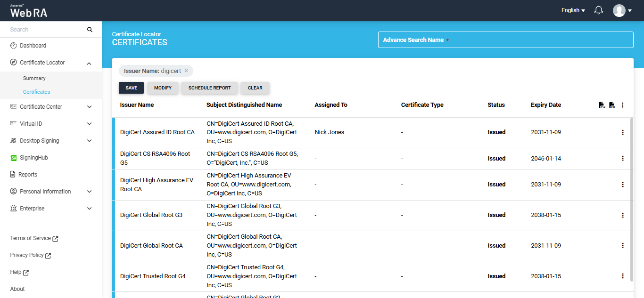The height and width of the screenshot is (298, 644).
Task: Click the Certificate Center icon
Action: pyautogui.click(x=13, y=107)
